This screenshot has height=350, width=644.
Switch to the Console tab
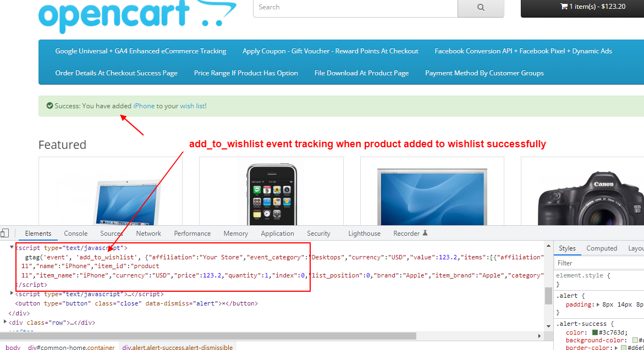75,234
